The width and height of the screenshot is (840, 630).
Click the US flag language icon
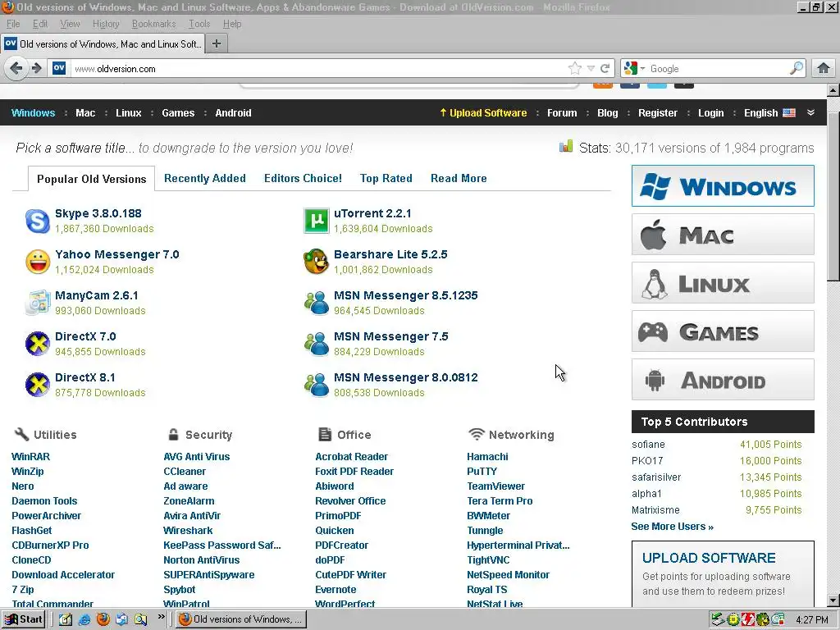(x=789, y=113)
